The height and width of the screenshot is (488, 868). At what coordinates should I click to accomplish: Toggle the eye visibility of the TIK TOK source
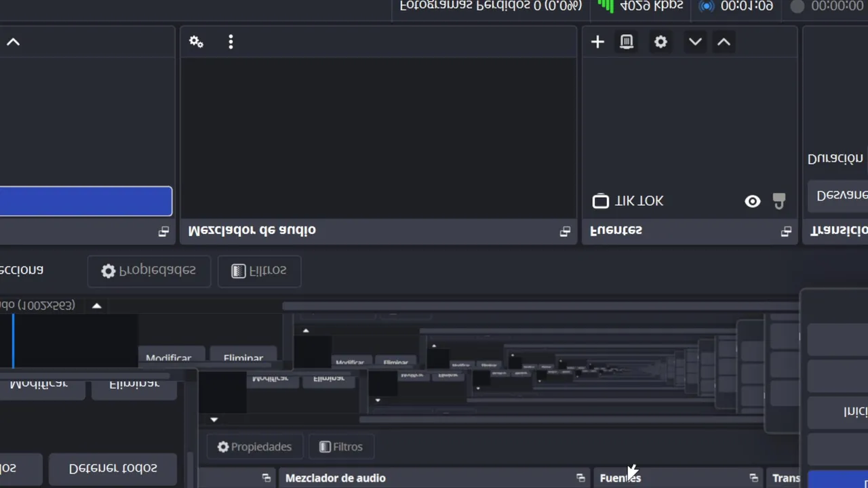[x=752, y=201]
